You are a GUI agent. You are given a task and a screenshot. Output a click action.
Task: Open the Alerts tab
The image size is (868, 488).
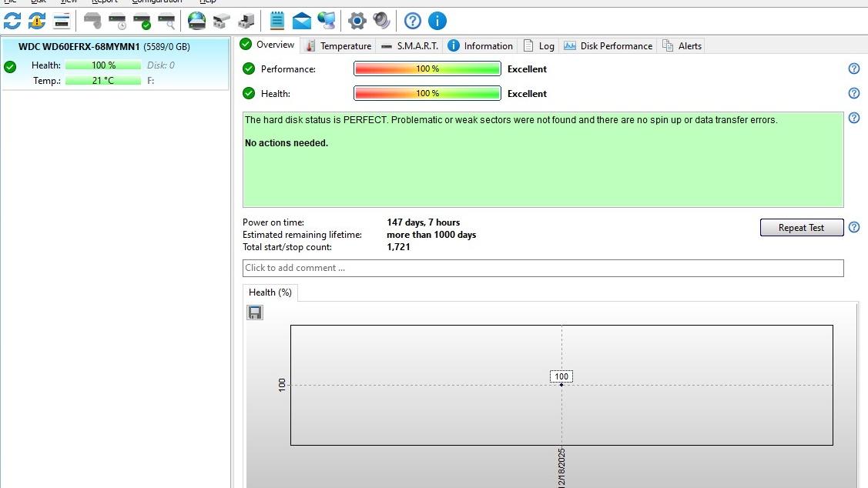pos(682,46)
